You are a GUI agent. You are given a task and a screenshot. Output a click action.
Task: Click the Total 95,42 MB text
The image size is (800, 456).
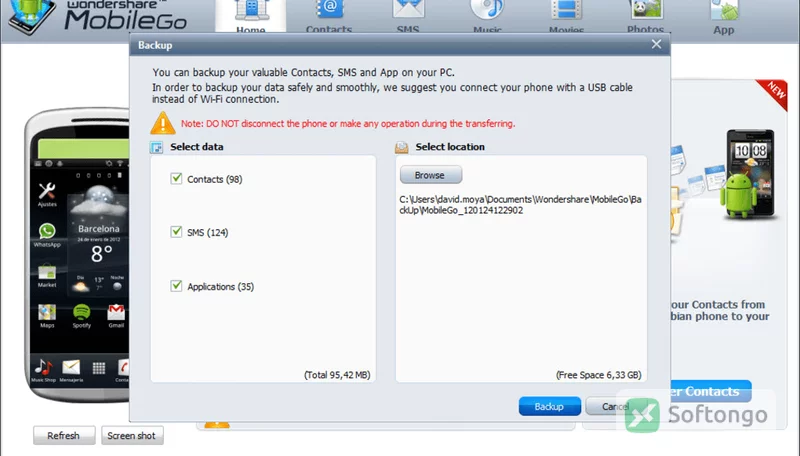point(337,375)
